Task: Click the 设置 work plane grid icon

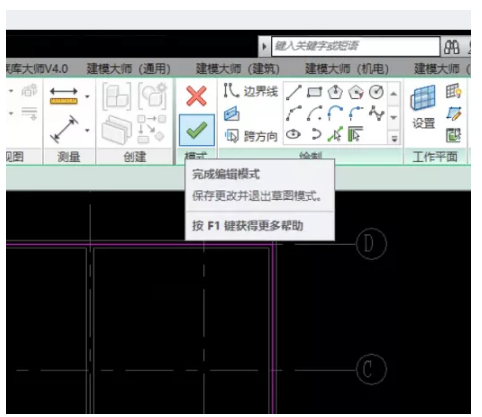Action: pos(423,98)
